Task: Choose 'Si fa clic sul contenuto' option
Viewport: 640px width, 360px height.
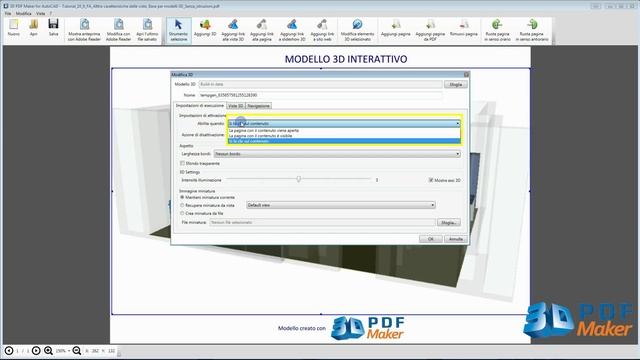Action: pyautogui.click(x=344, y=141)
